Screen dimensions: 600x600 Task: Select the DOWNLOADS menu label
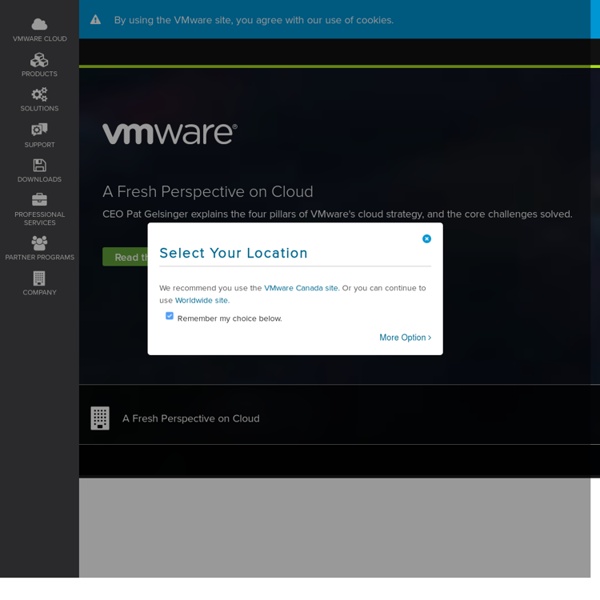click(x=39, y=179)
